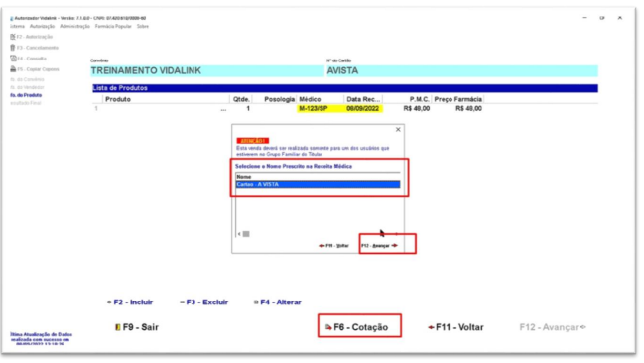The image size is (644, 363).
Task: Open the Administração menu
Action: pyautogui.click(x=74, y=26)
